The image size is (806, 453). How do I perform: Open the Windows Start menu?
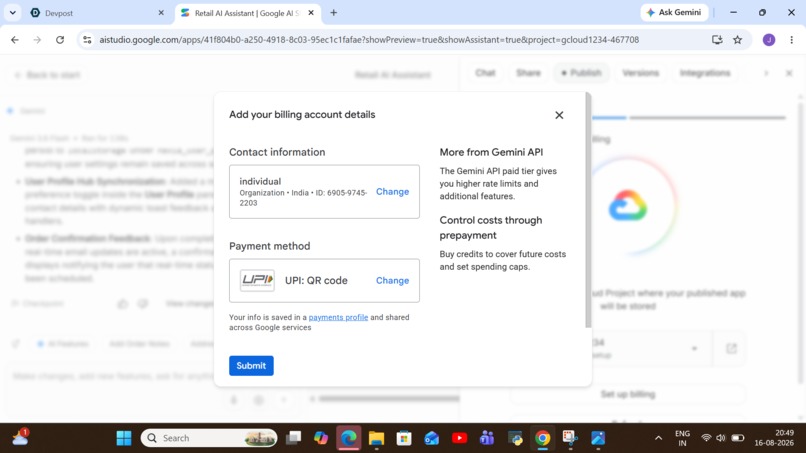tap(124, 438)
